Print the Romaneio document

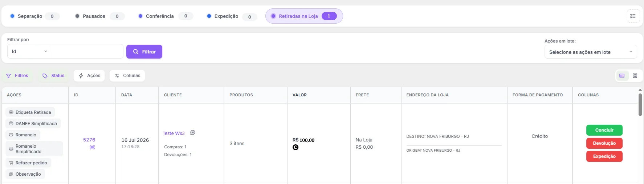[x=23, y=135]
